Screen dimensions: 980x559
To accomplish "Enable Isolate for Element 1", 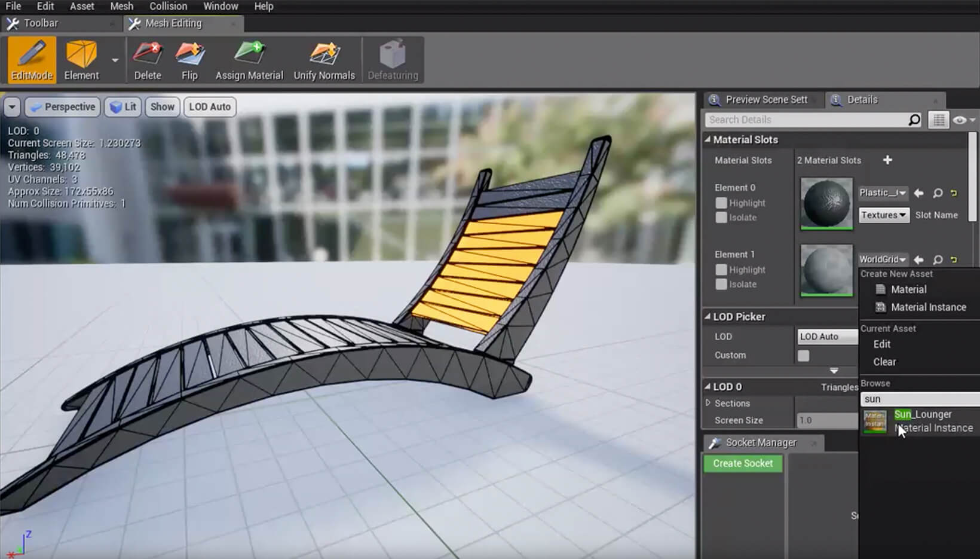I will coord(721,284).
